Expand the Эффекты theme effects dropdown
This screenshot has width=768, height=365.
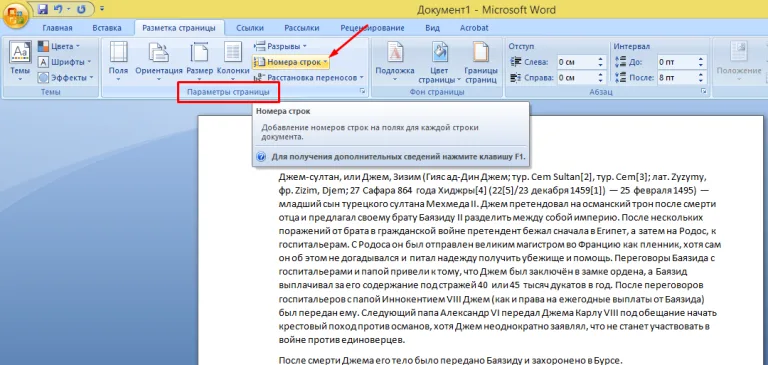click(x=66, y=77)
